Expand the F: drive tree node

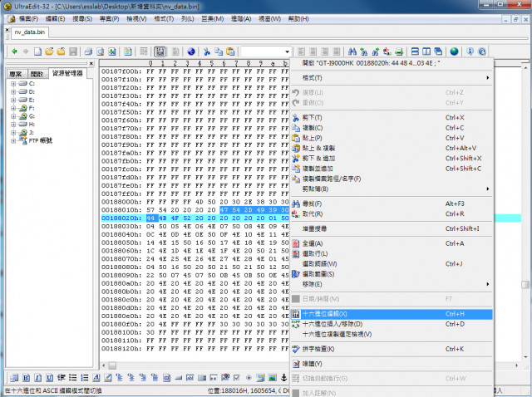pos(13,108)
